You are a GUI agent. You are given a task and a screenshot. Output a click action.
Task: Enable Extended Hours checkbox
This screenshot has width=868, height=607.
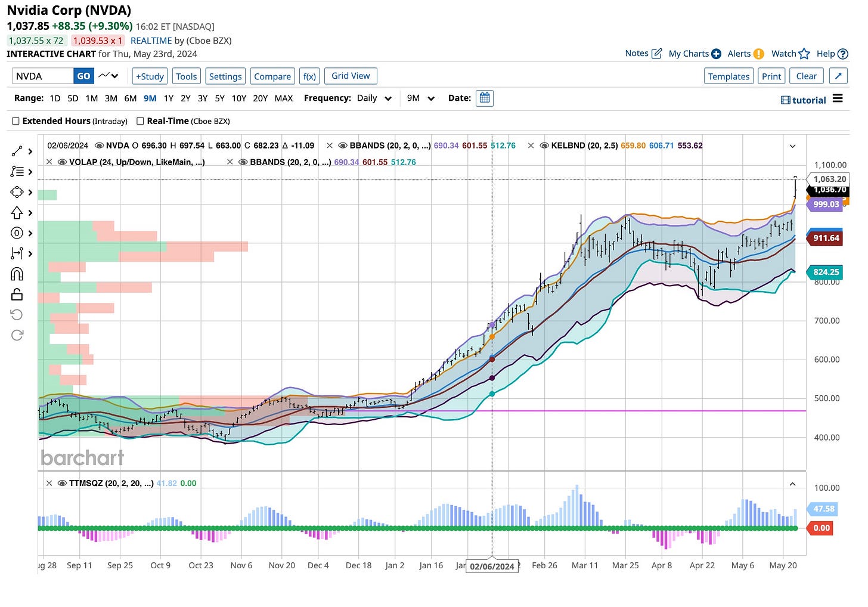(16, 121)
